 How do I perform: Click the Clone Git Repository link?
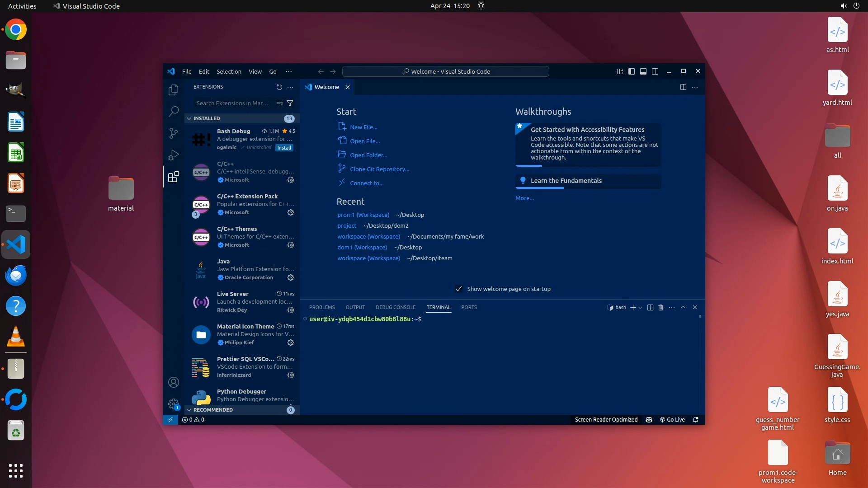pos(379,169)
